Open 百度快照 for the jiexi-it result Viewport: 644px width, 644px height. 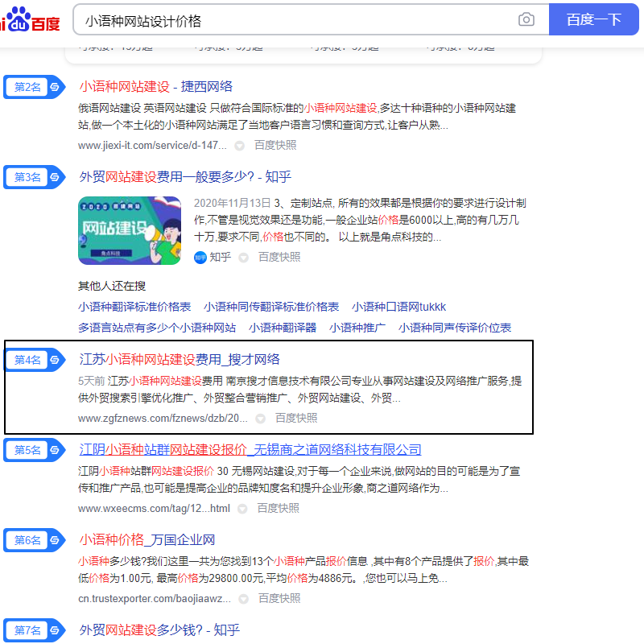click(x=275, y=146)
